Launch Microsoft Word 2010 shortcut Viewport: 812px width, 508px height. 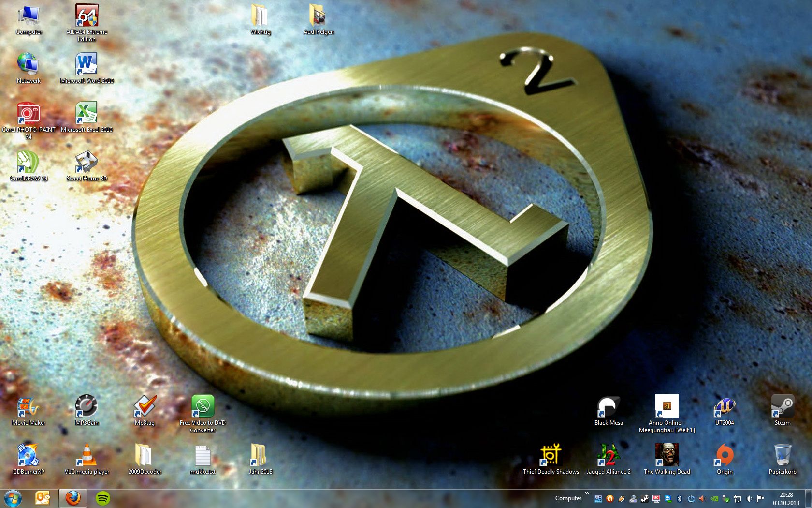(87, 69)
